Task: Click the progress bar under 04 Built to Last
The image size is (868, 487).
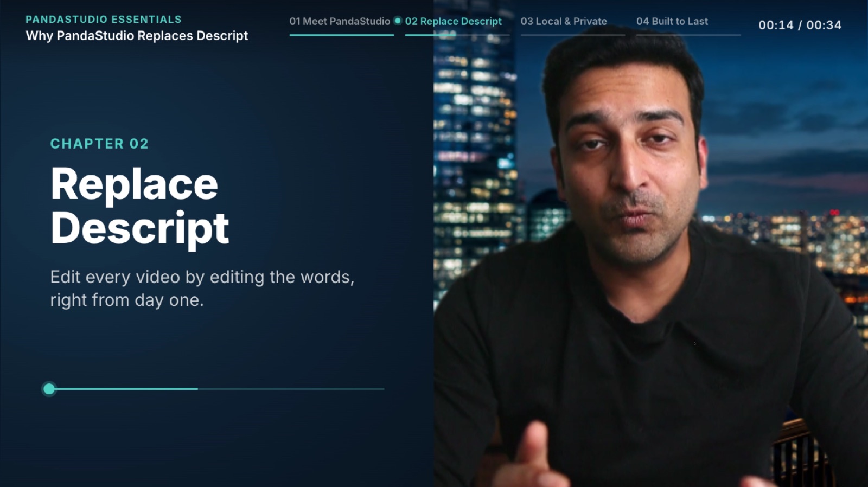Action: (688, 35)
